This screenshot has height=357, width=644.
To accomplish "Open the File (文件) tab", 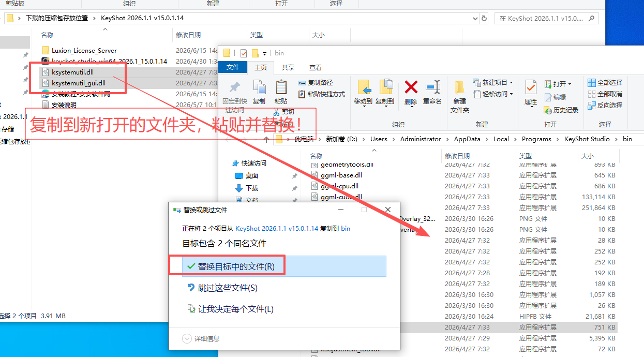I will 233,67.
